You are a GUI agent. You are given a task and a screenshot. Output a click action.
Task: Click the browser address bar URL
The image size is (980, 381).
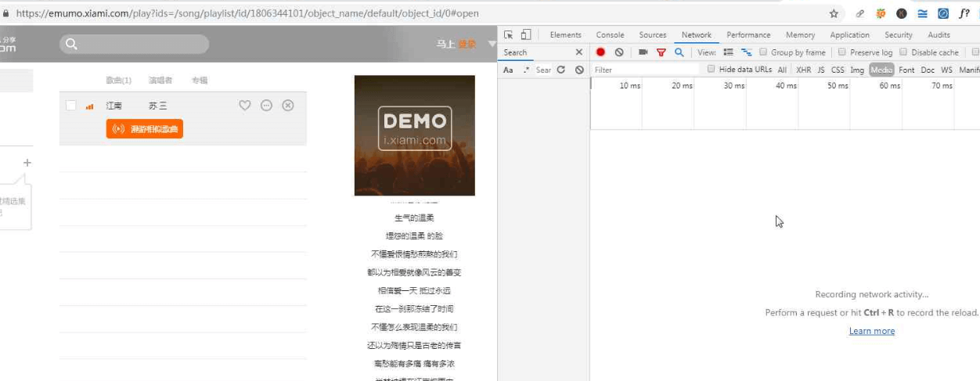[247, 13]
